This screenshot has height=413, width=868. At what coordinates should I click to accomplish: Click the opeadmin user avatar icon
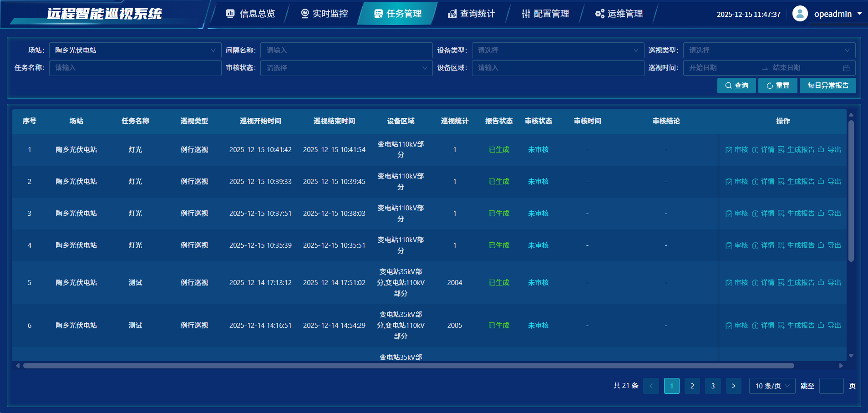[x=800, y=14]
